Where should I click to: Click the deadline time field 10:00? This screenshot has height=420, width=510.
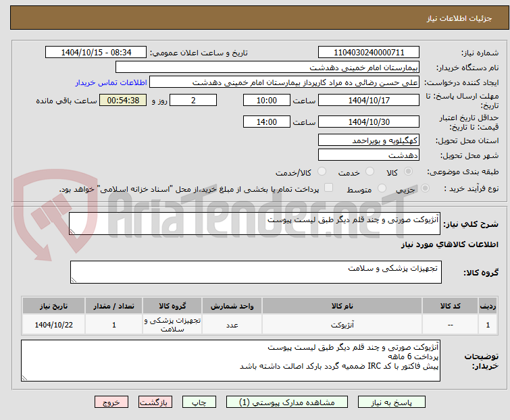[266, 100]
